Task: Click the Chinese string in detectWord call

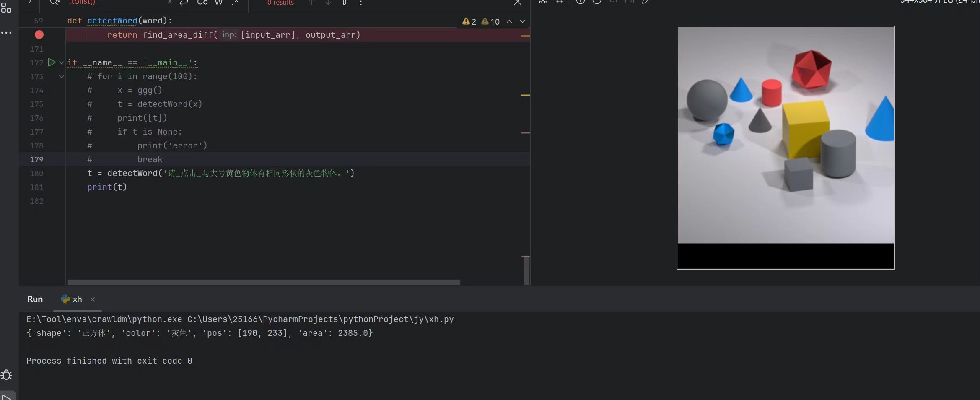Action: (x=256, y=173)
